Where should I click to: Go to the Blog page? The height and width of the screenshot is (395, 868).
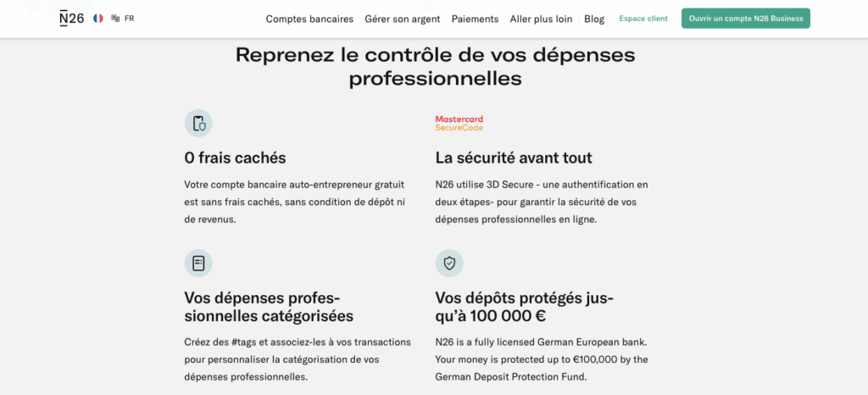(x=594, y=19)
